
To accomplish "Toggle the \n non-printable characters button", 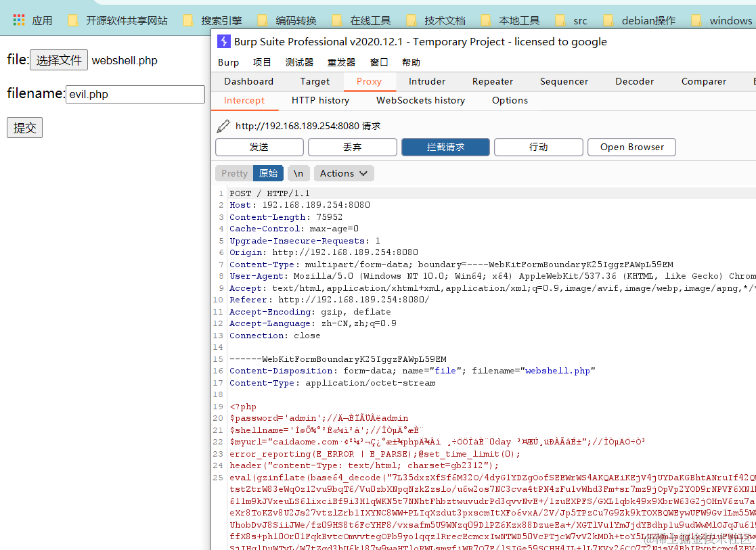I will [298, 174].
